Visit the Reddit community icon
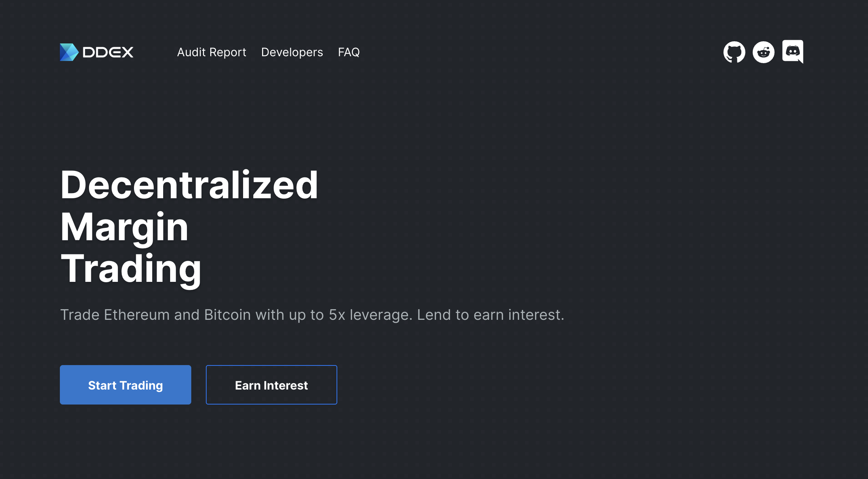 763,52
